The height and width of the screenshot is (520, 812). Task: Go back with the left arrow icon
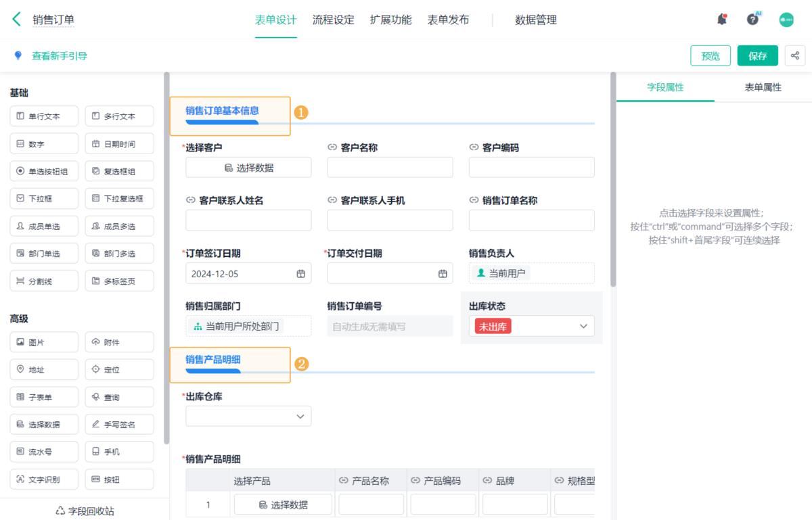(17, 19)
